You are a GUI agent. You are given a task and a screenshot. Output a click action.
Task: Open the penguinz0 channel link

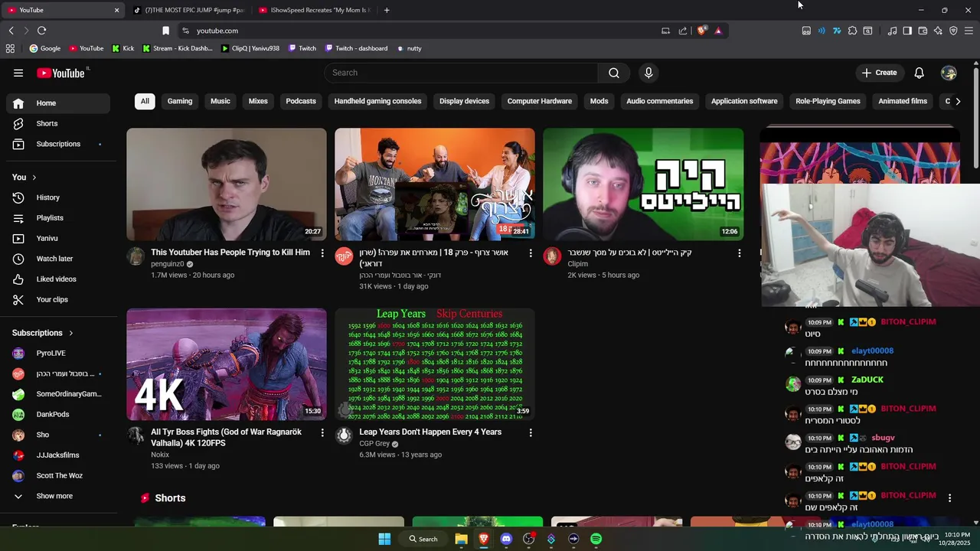click(168, 264)
